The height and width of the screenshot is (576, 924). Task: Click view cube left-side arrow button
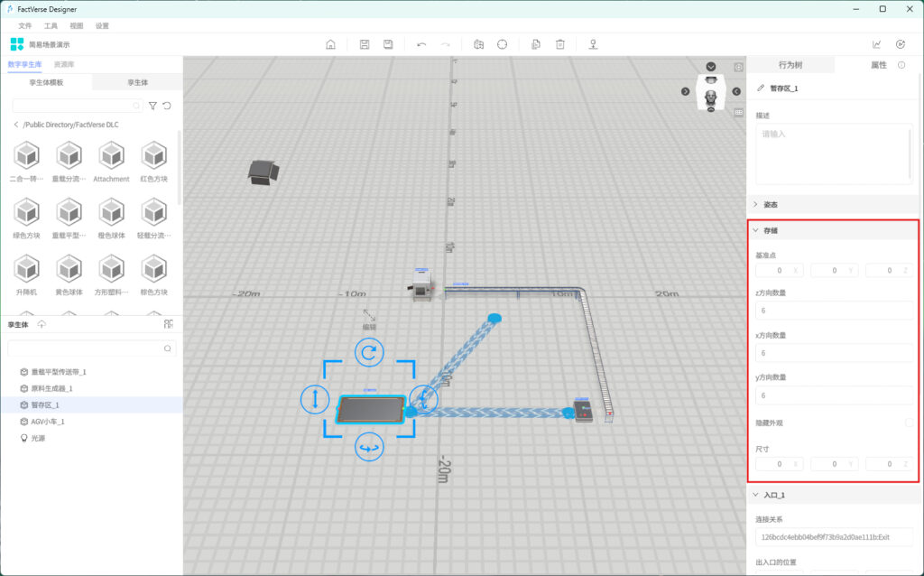pos(686,91)
